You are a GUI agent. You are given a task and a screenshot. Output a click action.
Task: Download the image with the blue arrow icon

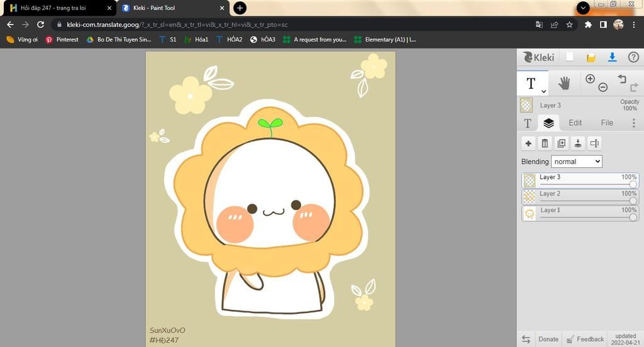(x=612, y=57)
